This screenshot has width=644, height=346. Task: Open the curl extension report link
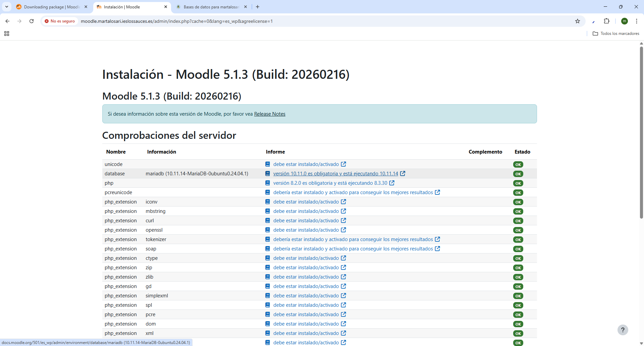click(306, 221)
